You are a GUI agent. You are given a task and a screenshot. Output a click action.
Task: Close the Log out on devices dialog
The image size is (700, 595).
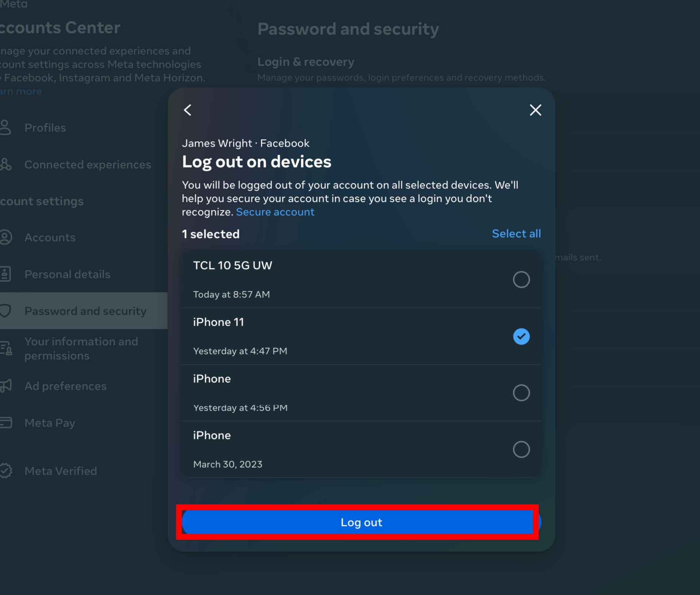(x=535, y=110)
